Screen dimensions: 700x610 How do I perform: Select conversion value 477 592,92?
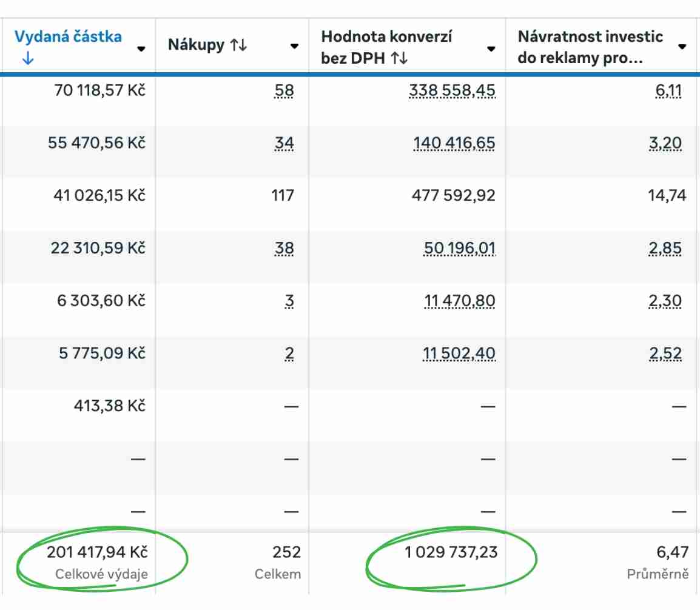454,195
